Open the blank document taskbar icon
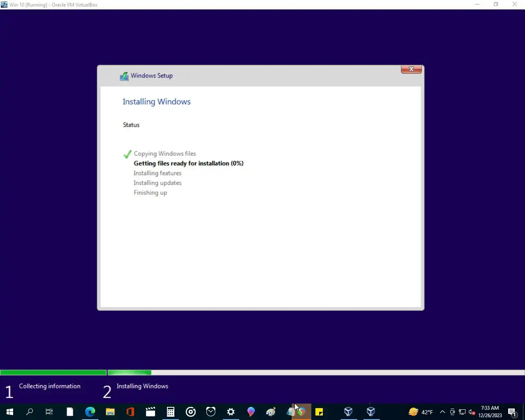This screenshot has height=420, width=525. pos(70,412)
